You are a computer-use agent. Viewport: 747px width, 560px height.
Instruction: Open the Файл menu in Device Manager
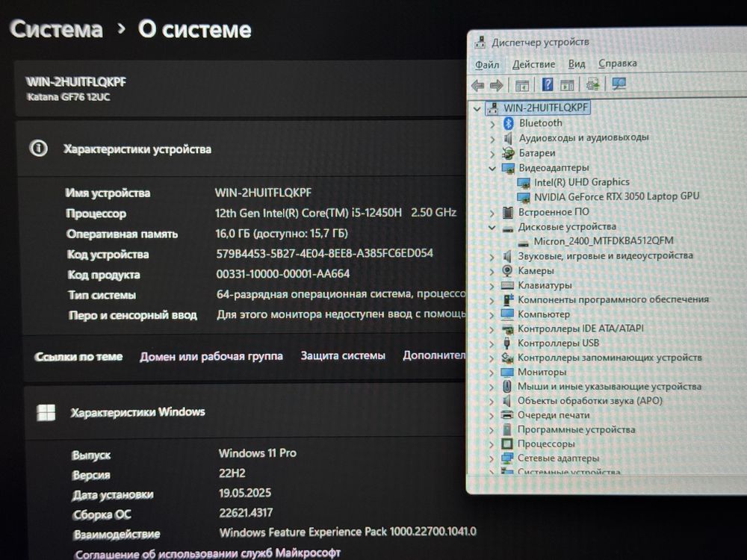(487, 64)
